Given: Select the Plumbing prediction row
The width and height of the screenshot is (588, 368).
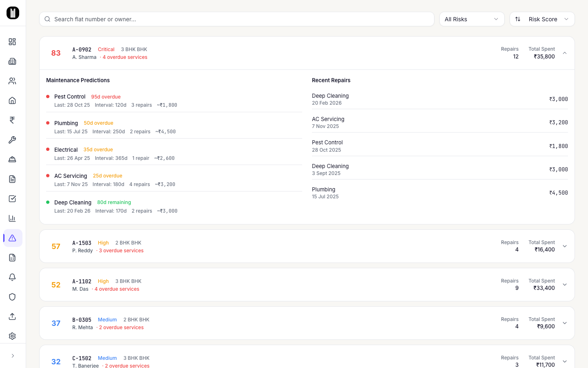Looking at the screenshot, I should click(174, 127).
